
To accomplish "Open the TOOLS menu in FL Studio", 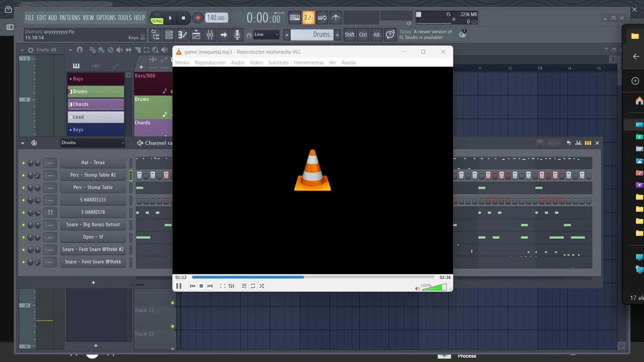I will (125, 18).
